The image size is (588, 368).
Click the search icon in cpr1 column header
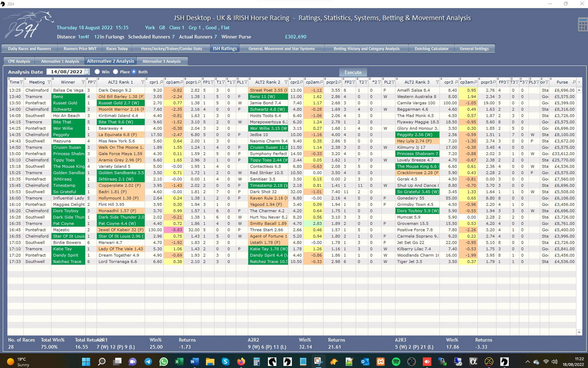162,82
